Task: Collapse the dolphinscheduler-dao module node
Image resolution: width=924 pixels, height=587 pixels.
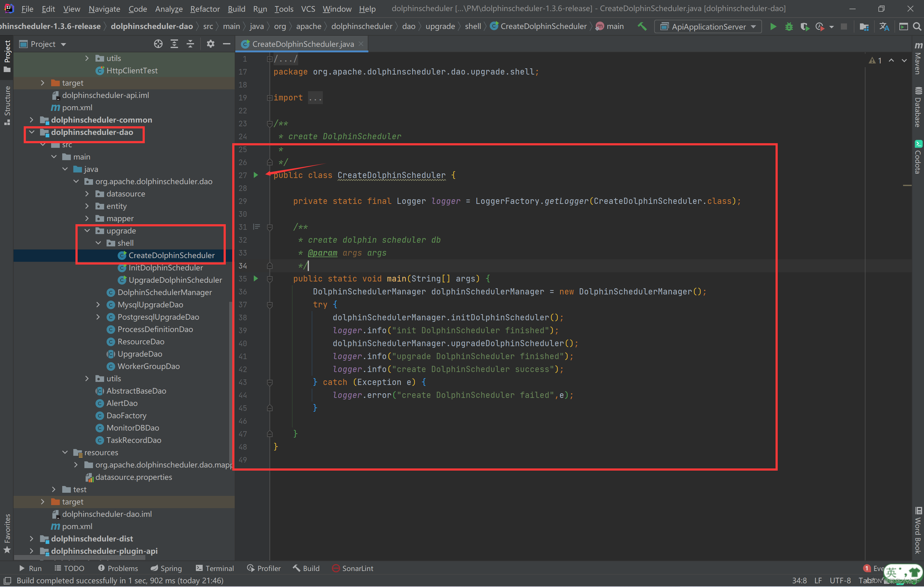Action: coord(32,132)
